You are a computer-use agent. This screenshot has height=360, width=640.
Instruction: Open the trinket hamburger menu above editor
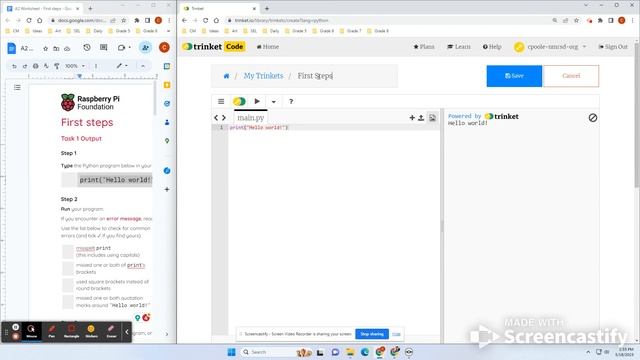tap(221, 101)
